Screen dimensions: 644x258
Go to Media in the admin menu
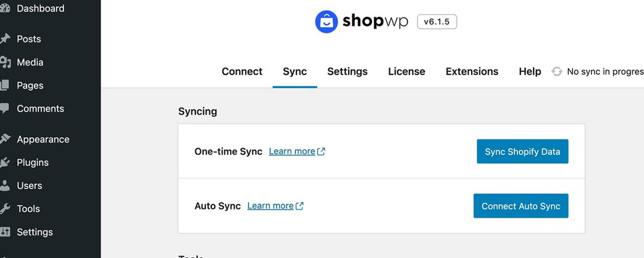pos(30,62)
